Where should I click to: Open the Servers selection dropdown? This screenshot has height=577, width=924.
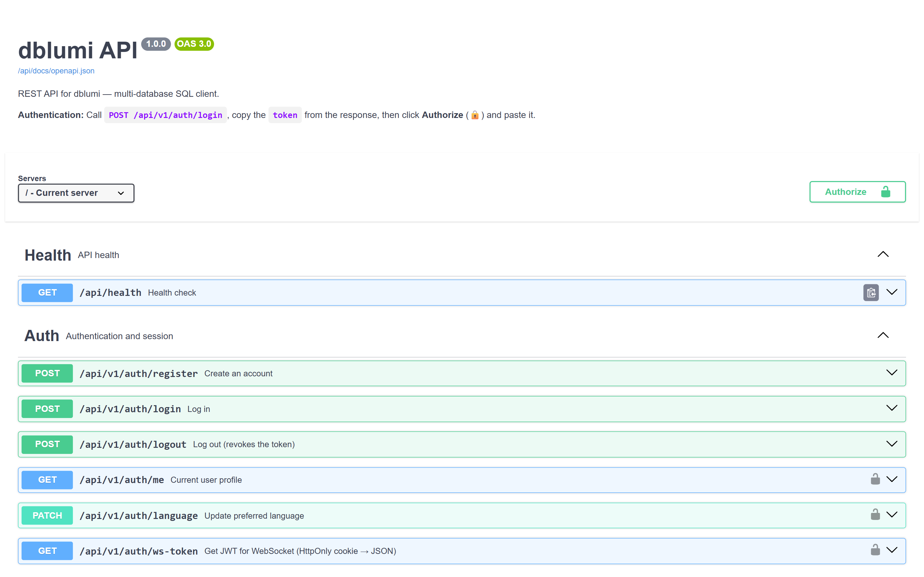point(76,193)
